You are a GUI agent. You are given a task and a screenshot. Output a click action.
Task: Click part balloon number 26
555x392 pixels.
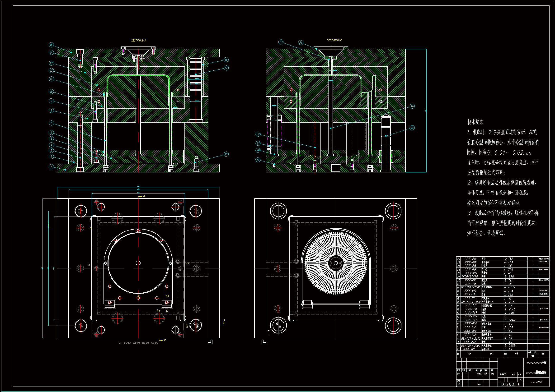click(x=412, y=106)
